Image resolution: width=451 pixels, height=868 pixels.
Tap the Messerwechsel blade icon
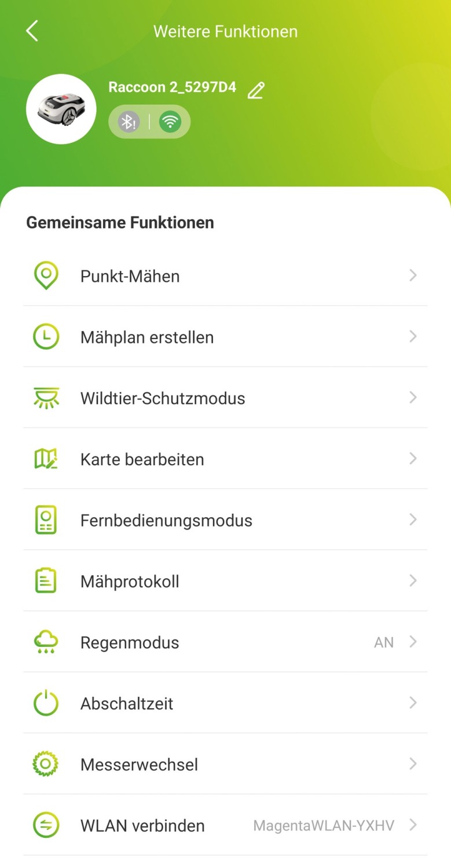pyautogui.click(x=46, y=764)
